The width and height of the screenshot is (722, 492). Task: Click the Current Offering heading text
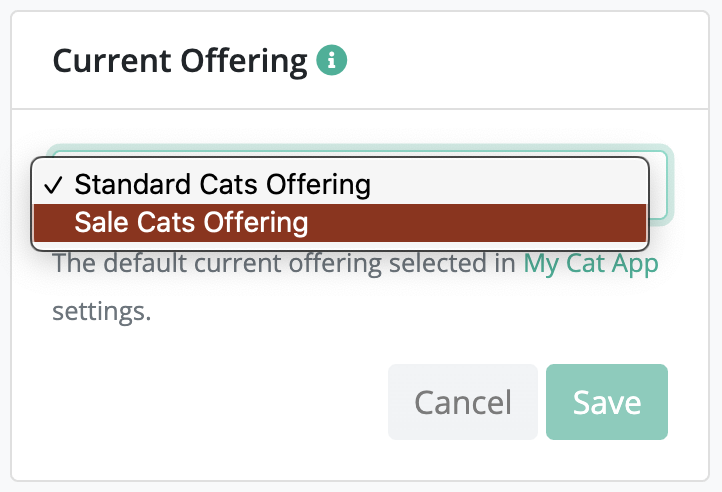(180, 62)
